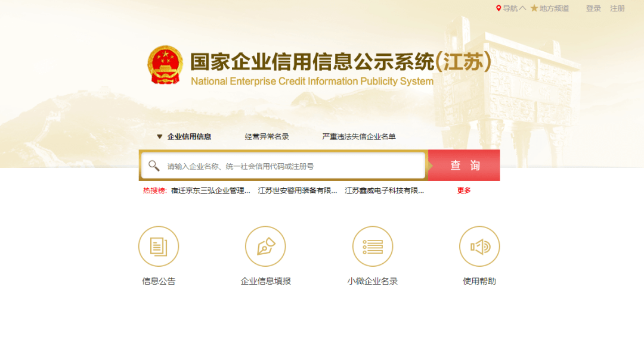The width and height of the screenshot is (644, 340).
Task: Click the 信息公告 document icon
Action: (x=159, y=246)
